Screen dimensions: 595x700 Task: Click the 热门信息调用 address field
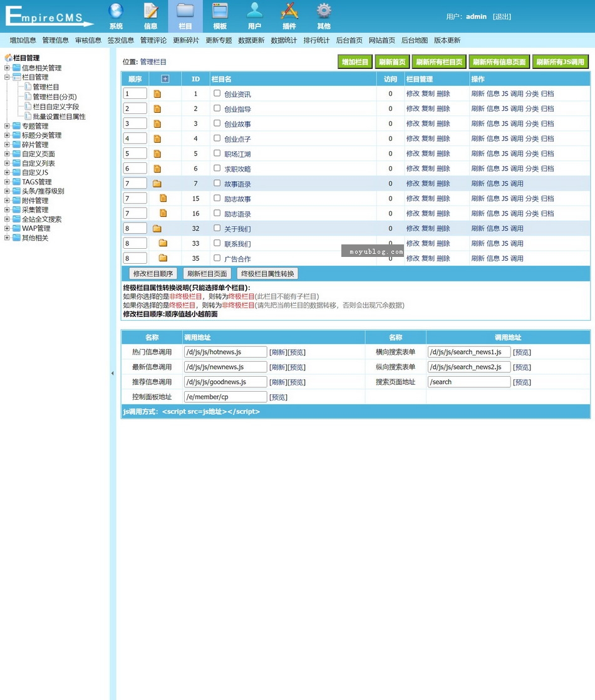[225, 352]
